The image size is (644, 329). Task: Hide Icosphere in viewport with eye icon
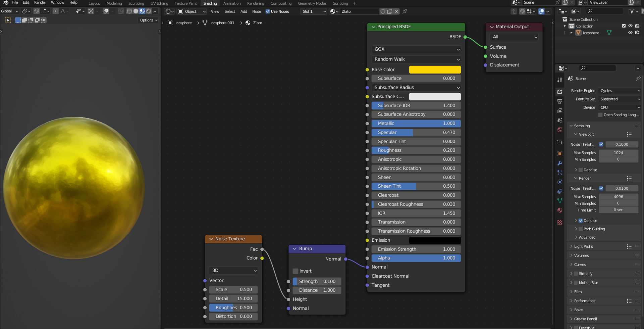click(x=630, y=33)
